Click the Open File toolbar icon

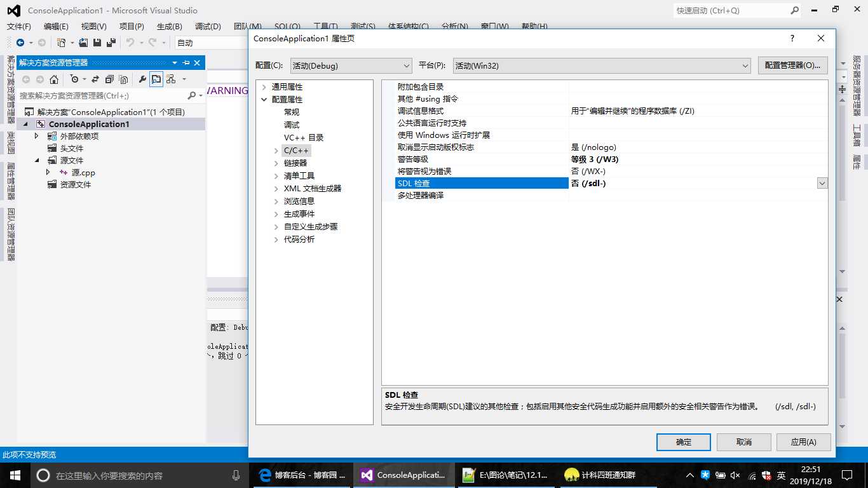click(x=83, y=43)
